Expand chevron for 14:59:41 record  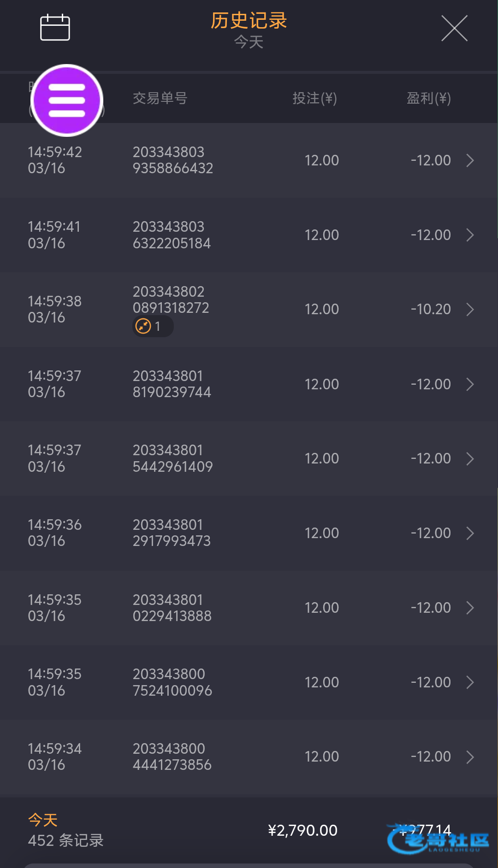pyautogui.click(x=470, y=235)
